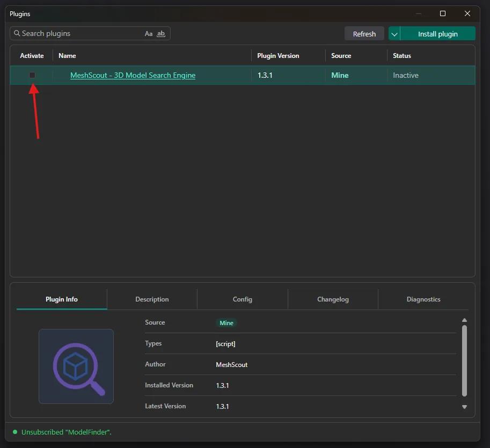Image resolution: width=490 pixels, height=448 pixels.
Task: Click the Inactive status cell
Action: [x=405, y=75]
